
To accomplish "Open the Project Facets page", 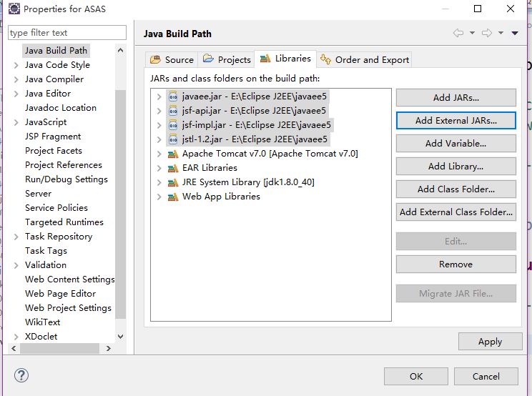I will pyautogui.click(x=54, y=151).
